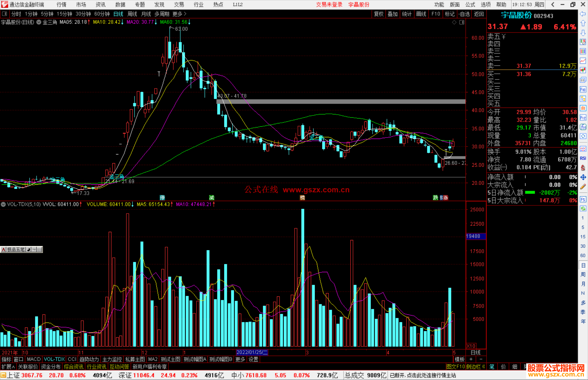
Task: Open the 模板 template selector
Action: (460, 359)
